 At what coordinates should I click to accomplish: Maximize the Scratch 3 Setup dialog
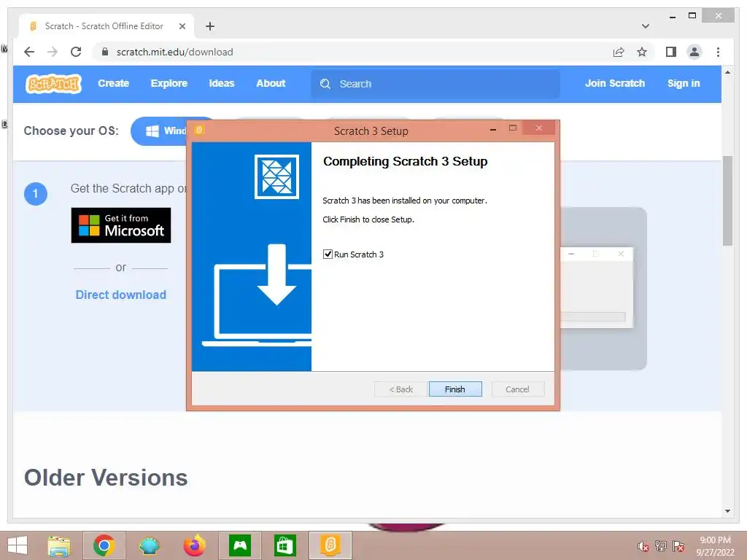(x=513, y=128)
